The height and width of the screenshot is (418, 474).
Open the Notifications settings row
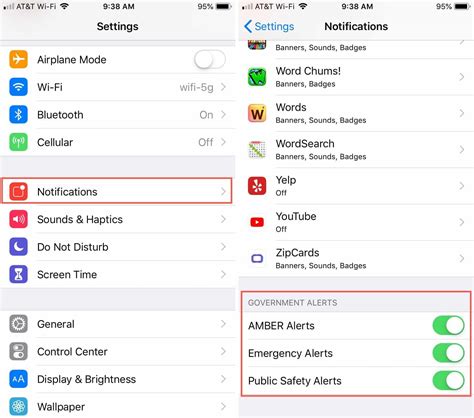[117, 191]
